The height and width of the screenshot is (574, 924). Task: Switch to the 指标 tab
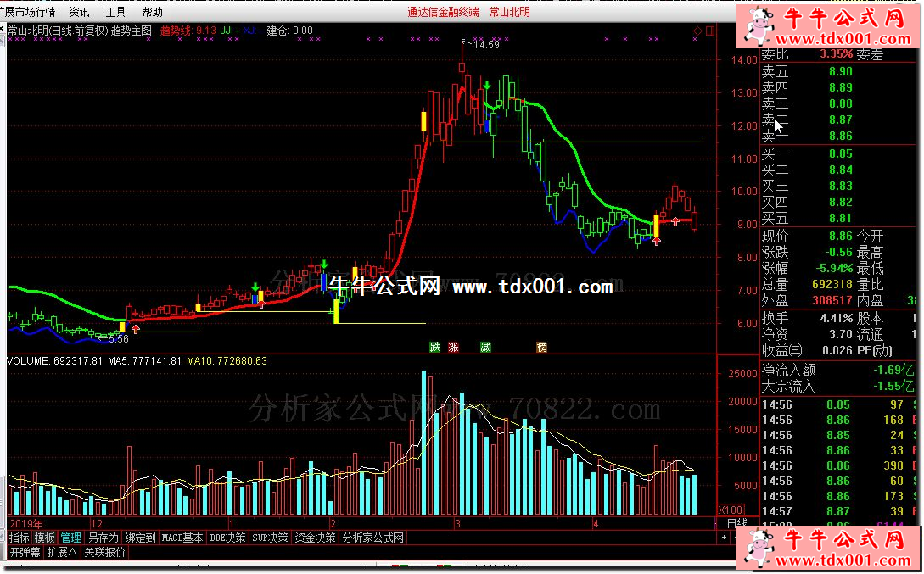(x=19, y=538)
